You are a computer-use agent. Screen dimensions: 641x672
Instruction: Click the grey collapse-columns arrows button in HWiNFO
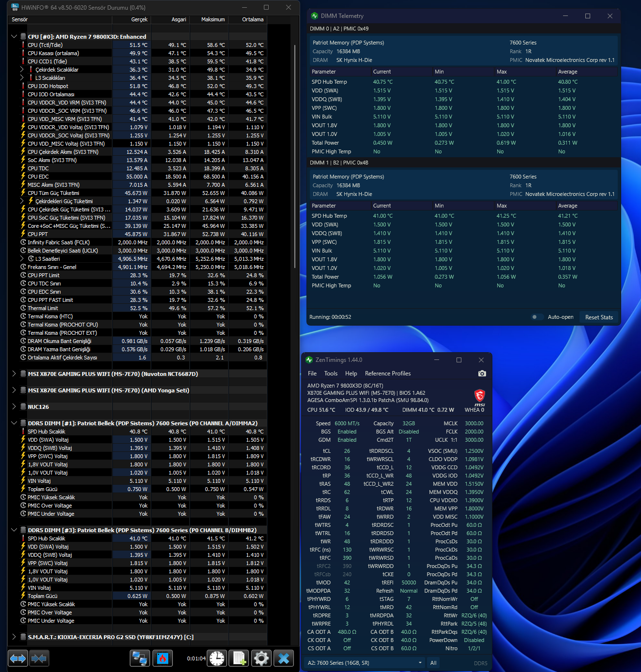[x=39, y=658]
